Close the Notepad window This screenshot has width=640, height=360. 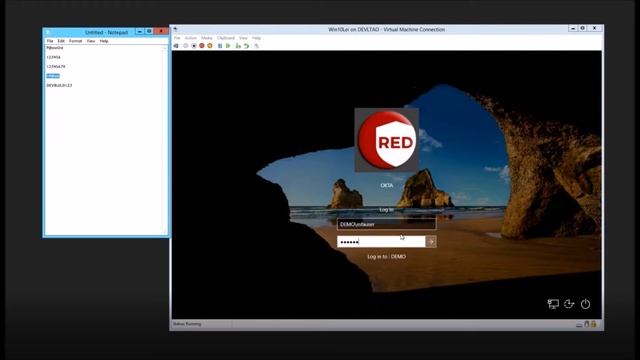(x=161, y=31)
